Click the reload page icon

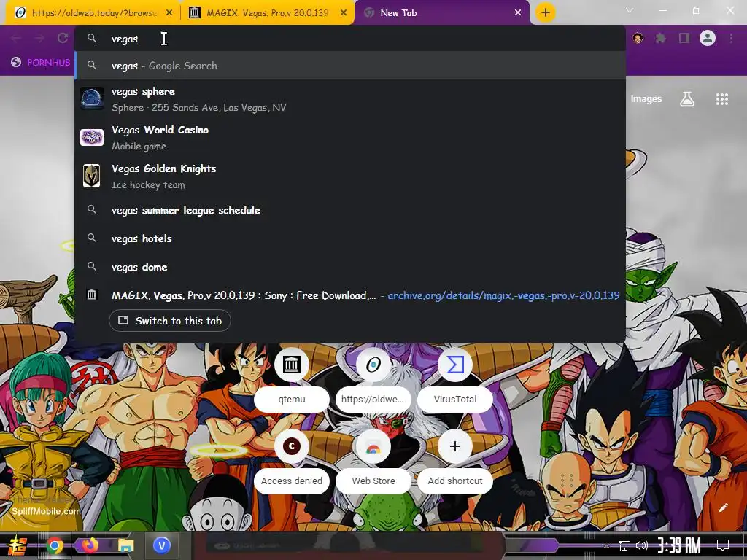(x=63, y=38)
